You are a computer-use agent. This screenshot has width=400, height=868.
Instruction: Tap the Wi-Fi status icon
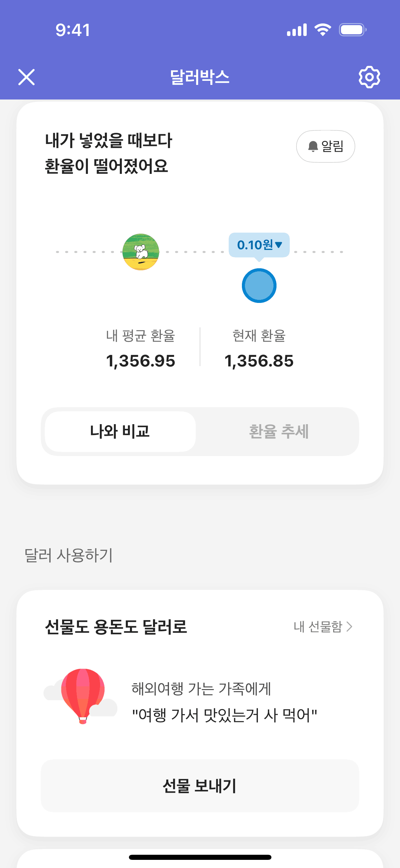[x=323, y=30]
